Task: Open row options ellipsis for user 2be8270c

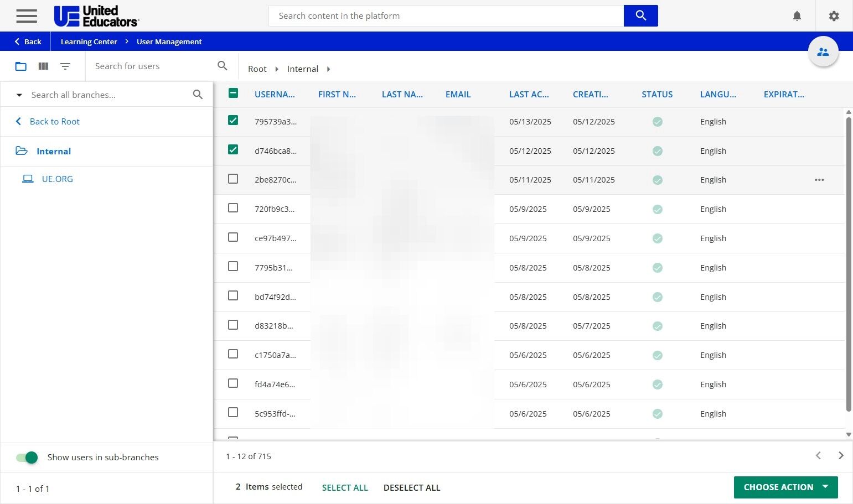Action: tap(819, 180)
